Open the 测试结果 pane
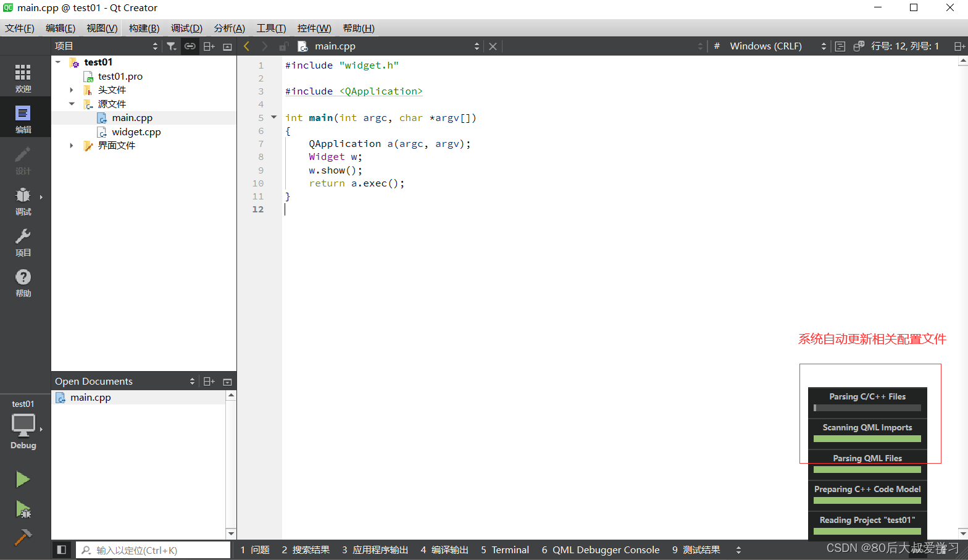The width and height of the screenshot is (968, 560). point(696,550)
